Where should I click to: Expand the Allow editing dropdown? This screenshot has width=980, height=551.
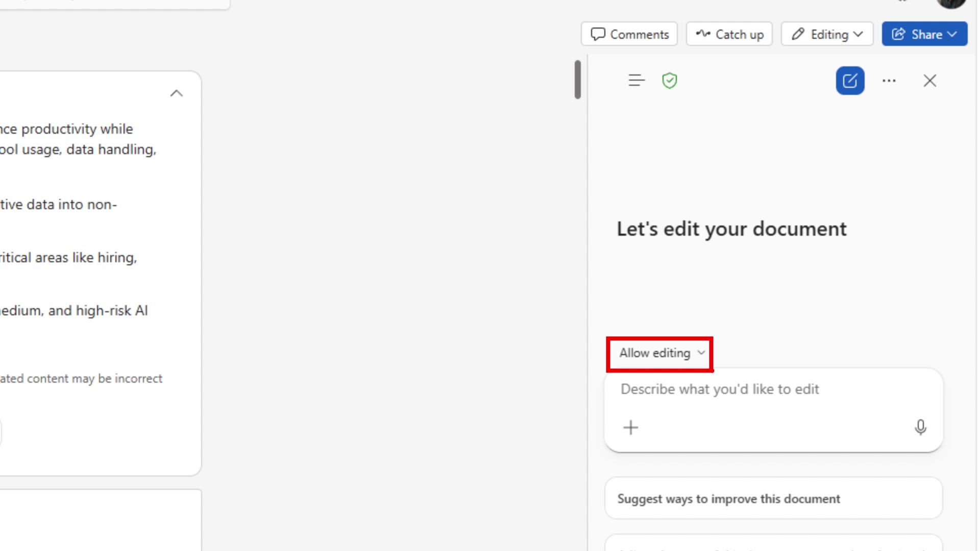(x=661, y=353)
